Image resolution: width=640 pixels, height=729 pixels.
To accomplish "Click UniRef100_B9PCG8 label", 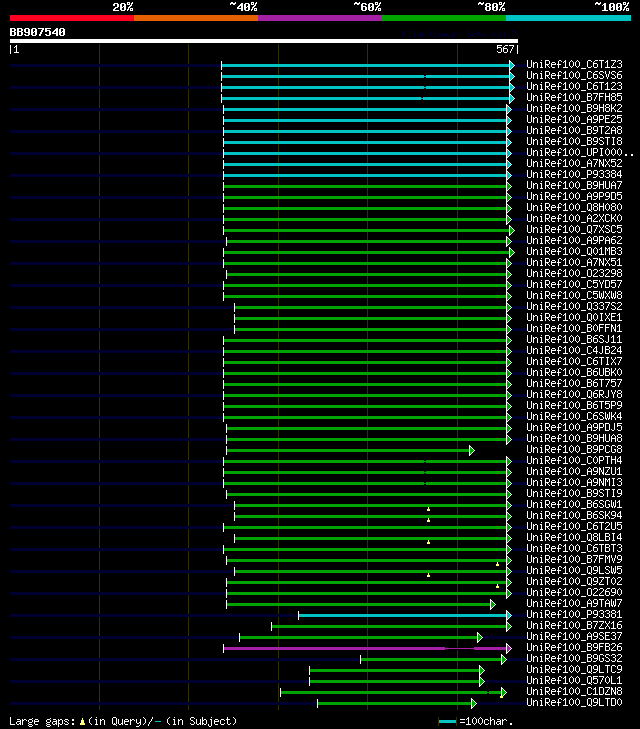I will pyautogui.click(x=574, y=450).
